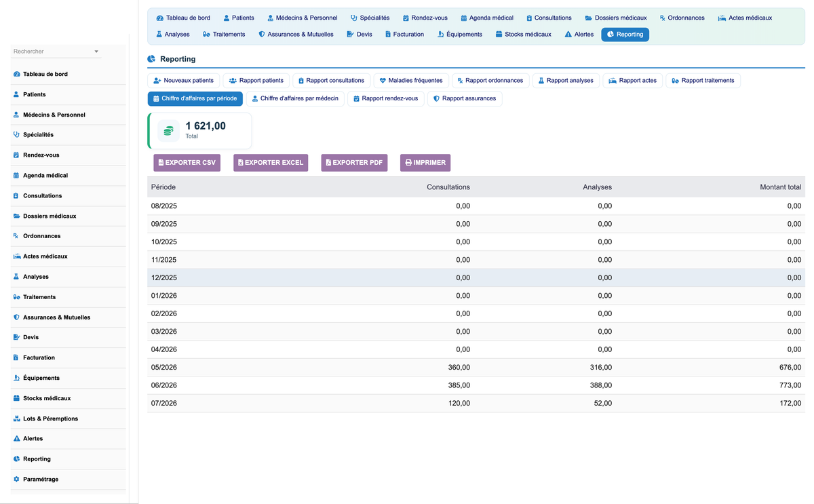Click the Stocks médicaux box icon in sidebar

(16, 398)
